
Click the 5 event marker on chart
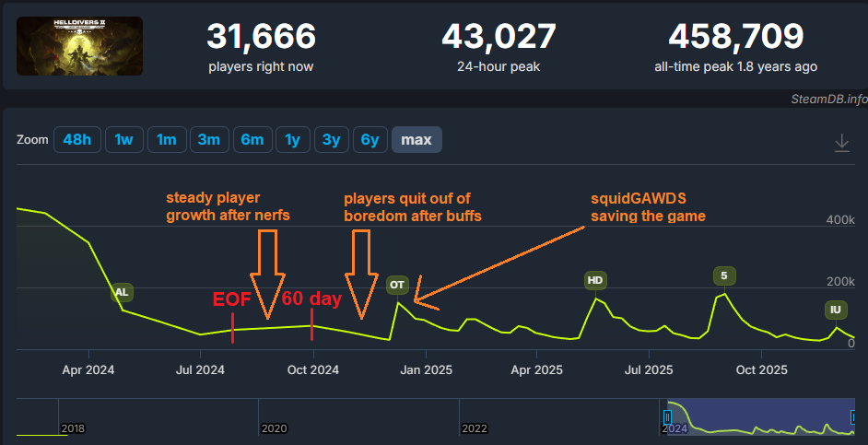(724, 276)
